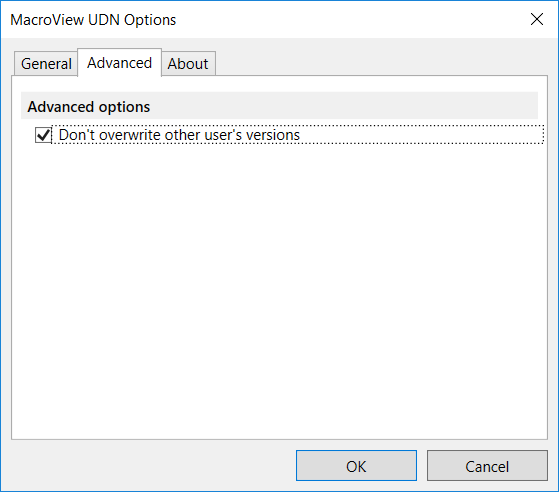Viewport: 559px width, 492px height.
Task: Open the About tab
Action: click(188, 64)
